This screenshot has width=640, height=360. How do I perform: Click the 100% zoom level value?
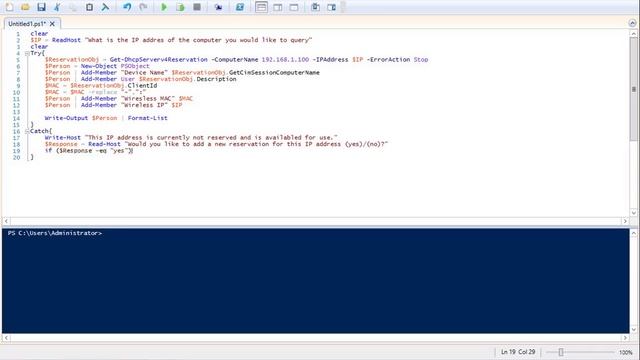(x=626, y=352)
